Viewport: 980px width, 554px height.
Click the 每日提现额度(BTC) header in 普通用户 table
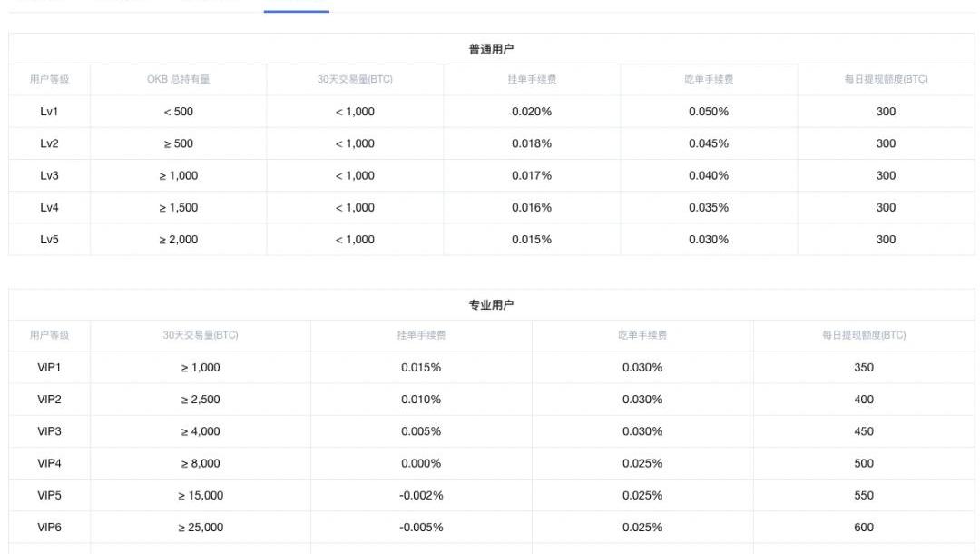tap(886, 80)
